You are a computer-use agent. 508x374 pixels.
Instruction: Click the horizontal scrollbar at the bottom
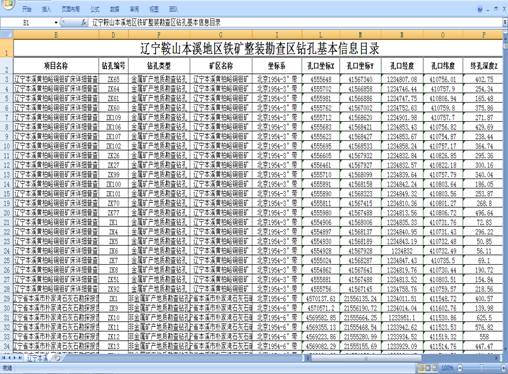tap(402, 358)
